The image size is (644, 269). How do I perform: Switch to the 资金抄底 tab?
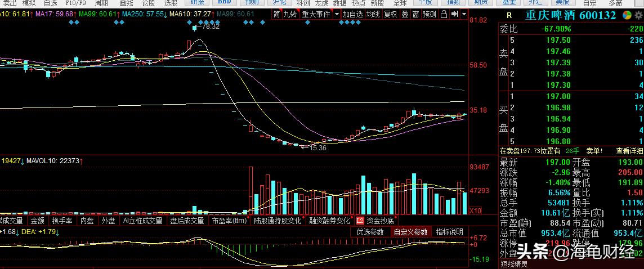coord(380,221)
